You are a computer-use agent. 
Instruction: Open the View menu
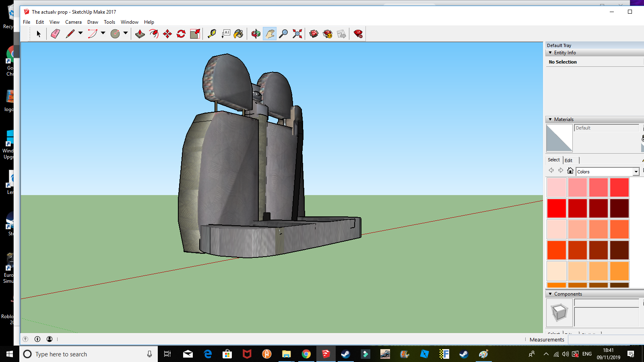pyautogui.click(x=54, y=22)
